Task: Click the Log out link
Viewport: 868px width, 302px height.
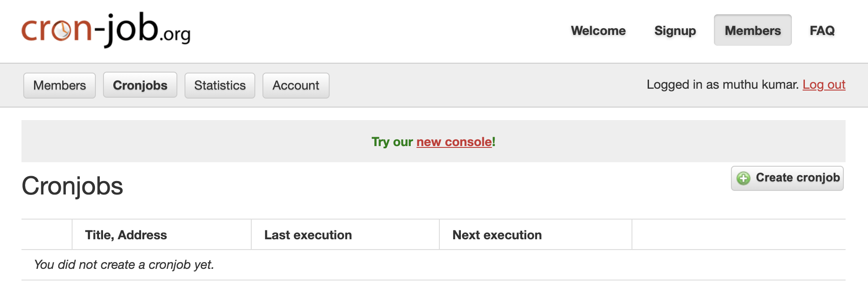Action: pos(824,85)
